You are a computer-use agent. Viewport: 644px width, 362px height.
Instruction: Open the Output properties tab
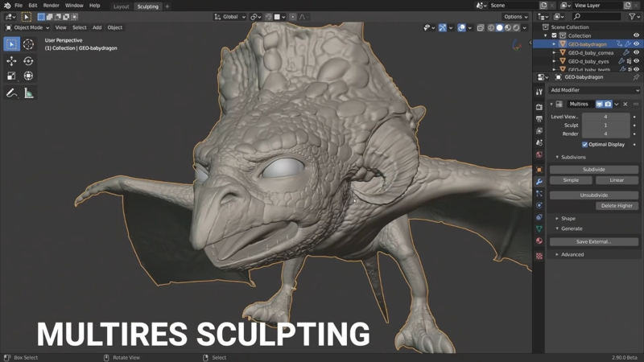pos(539,118)
